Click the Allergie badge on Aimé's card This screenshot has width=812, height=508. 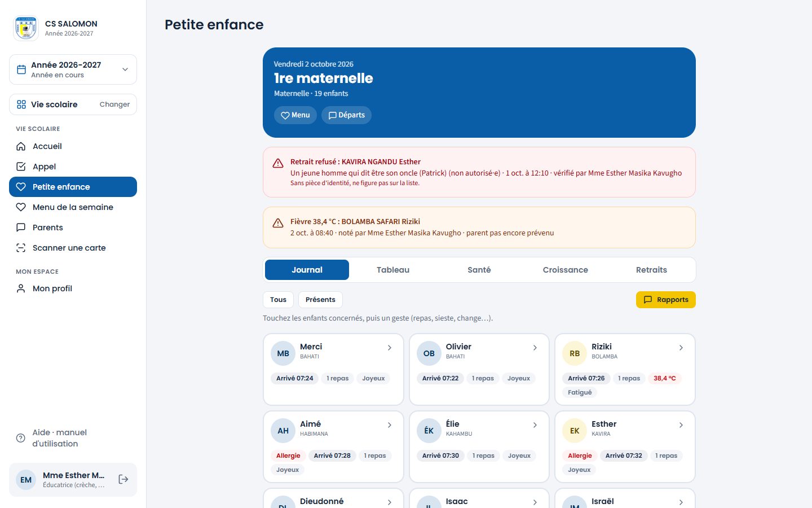point(288,456)
